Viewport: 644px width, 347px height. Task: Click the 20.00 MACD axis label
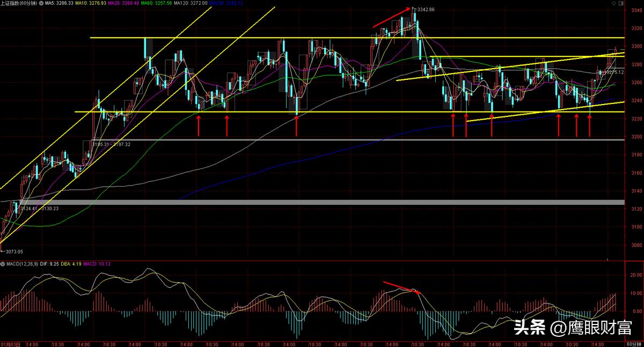(637, 275)
